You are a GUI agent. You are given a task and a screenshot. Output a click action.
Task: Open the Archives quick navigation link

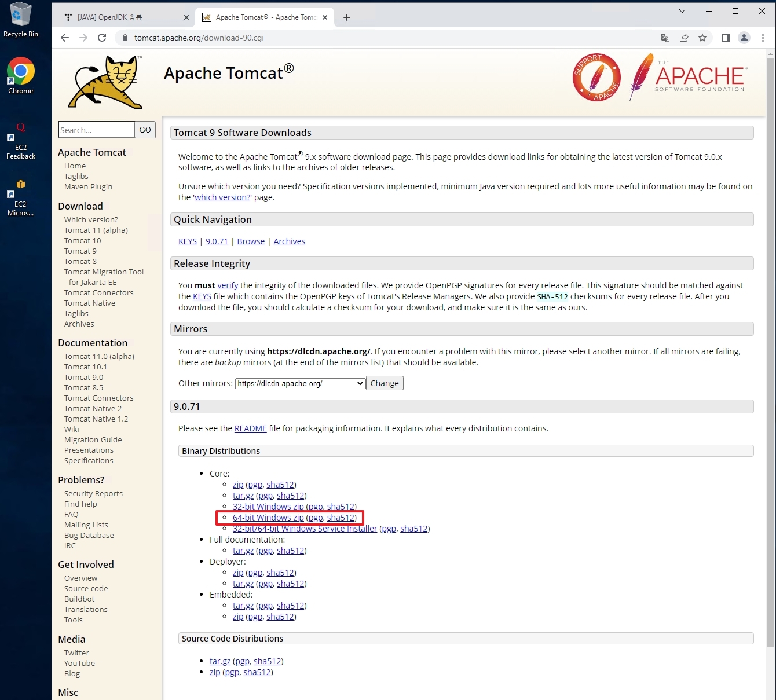[289, 241]
